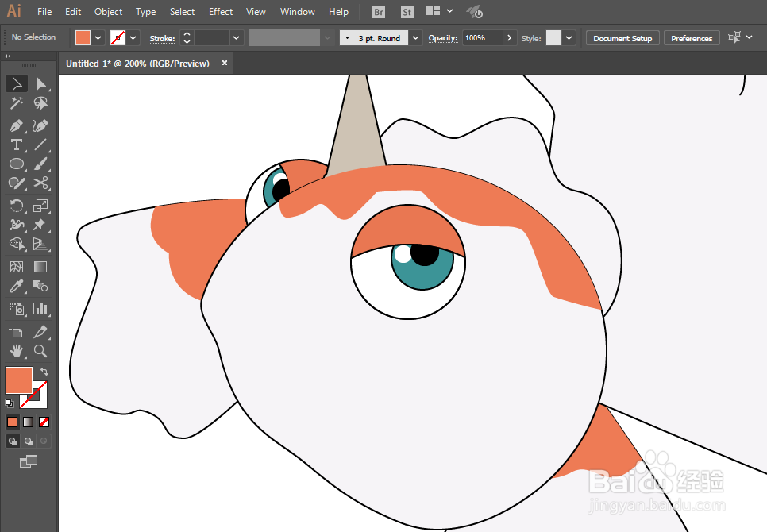Select the Ellipse tool
This screenshot has width=767, height=532.
[x=17, y=164]
